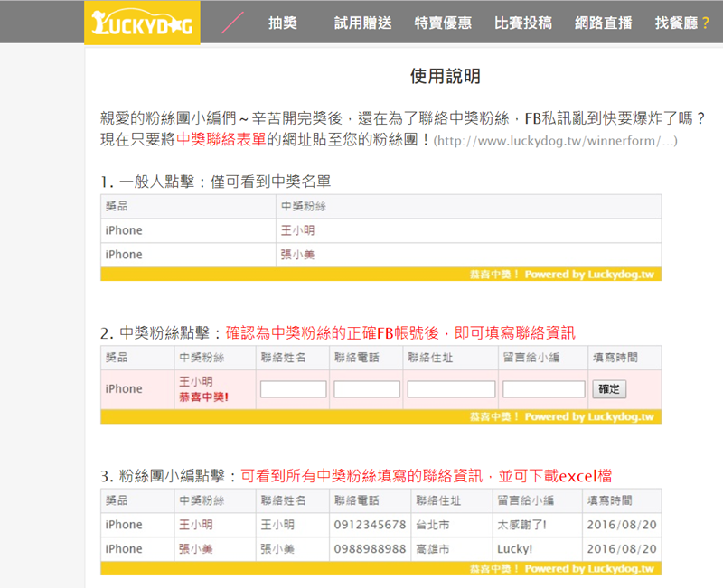Screen dimensions: 723x588
Task: Click the pink slash icon beside the logo
Action: pyautogui.click(x=232, y=23)
